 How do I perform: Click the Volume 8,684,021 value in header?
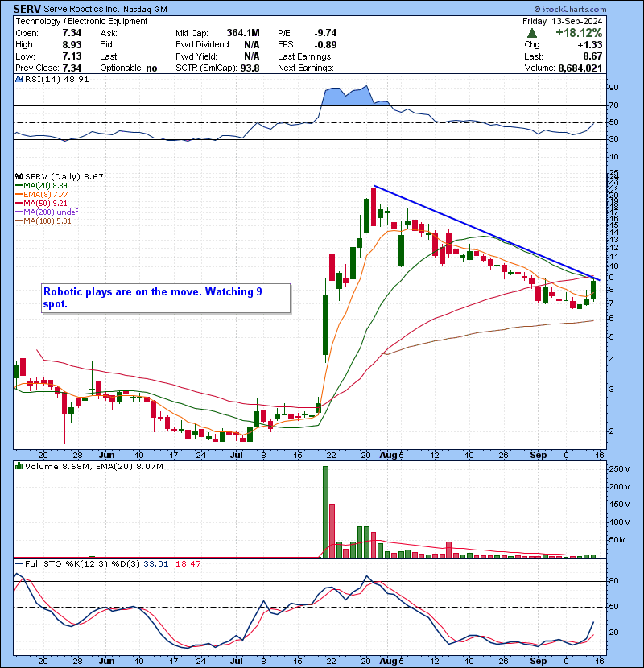[580, 68]
